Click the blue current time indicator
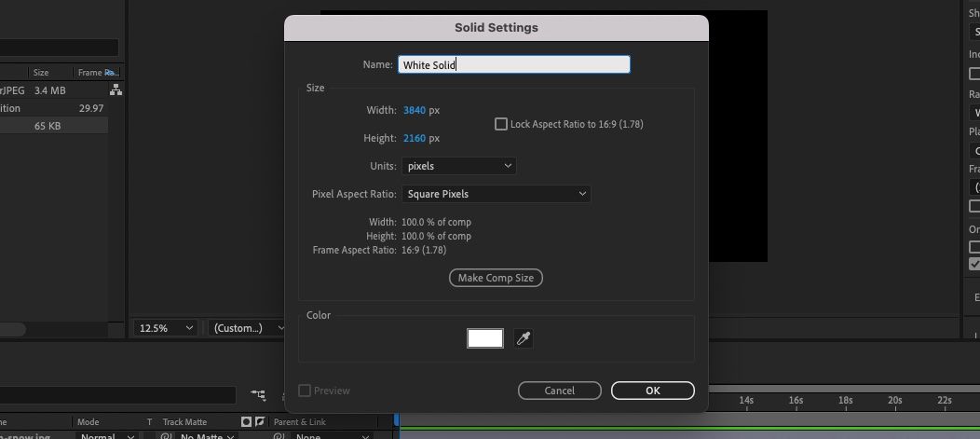The image size is (980, 439). pos(396,418)
